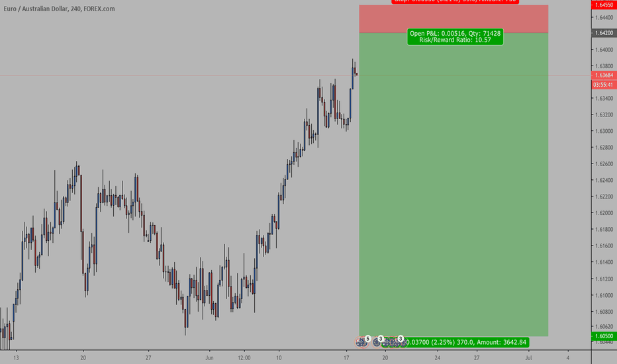Click the 1.64000 price axis label
Screen dimensions: 617x364
604,50
